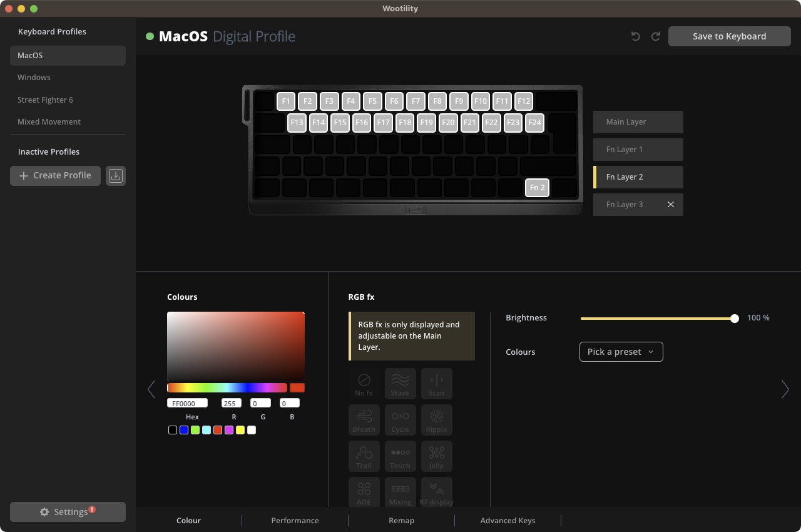Image resolution: width=801 pixels, height=532 pixels.
Task: Click the F13 key on keyboard
Action: pyautogui.click(x=297, y=123)
